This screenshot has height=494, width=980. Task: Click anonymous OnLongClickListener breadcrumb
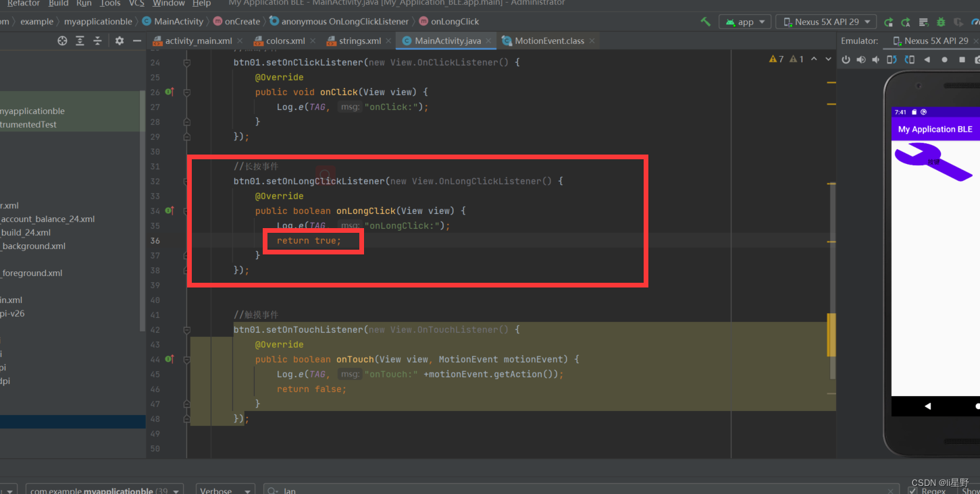point(339,22)
